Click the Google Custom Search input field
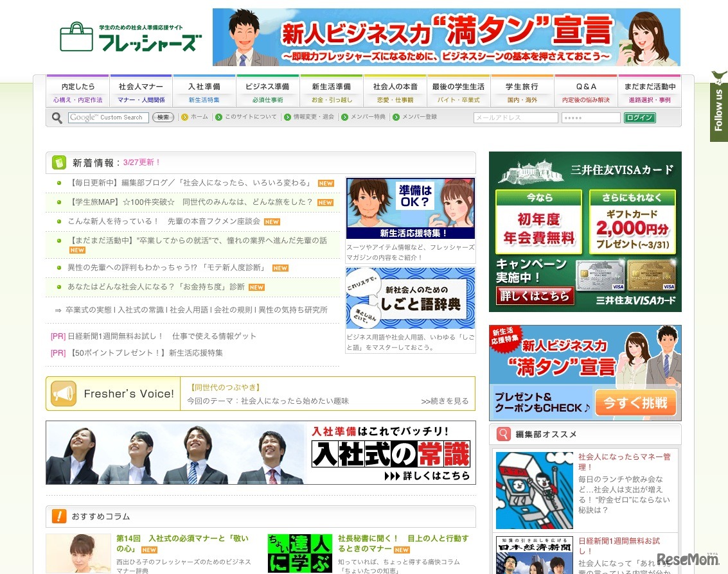 108,117
